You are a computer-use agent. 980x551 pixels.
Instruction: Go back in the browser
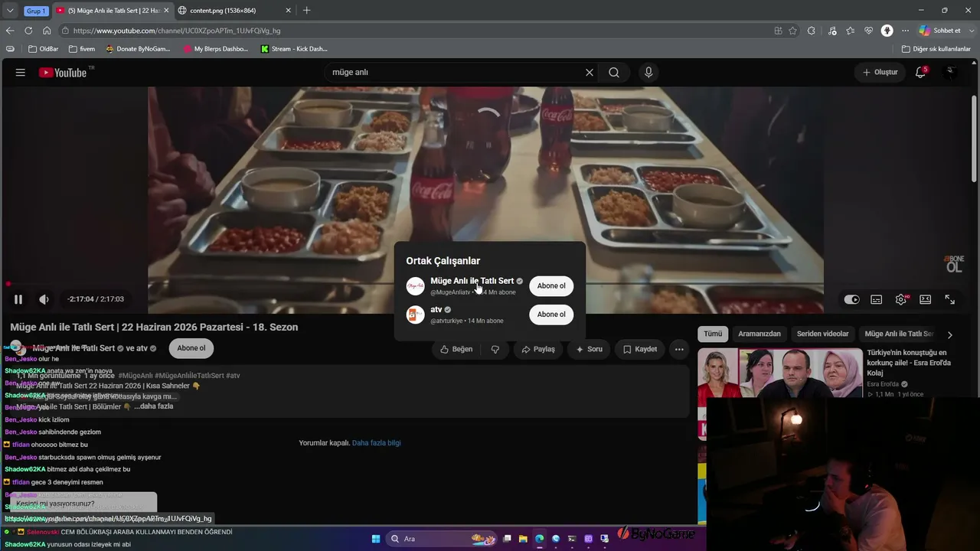pyautogui.click(x=10, y=31)
